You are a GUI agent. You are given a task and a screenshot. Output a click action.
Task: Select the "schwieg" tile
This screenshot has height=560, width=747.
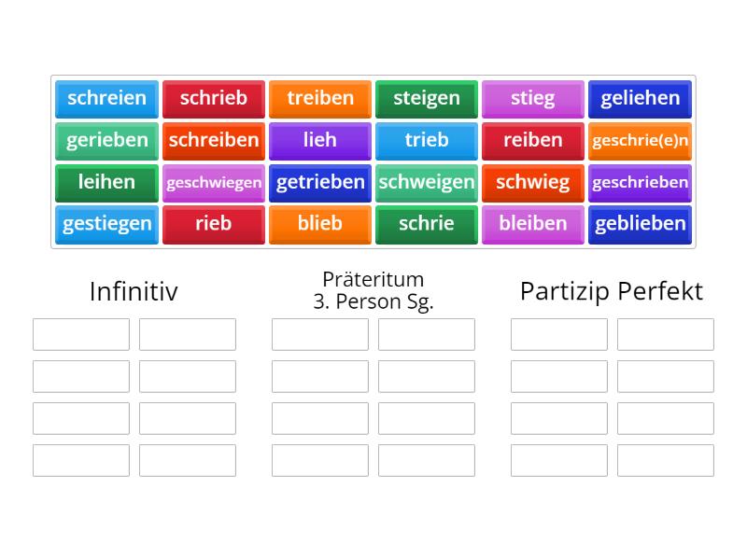532,182
